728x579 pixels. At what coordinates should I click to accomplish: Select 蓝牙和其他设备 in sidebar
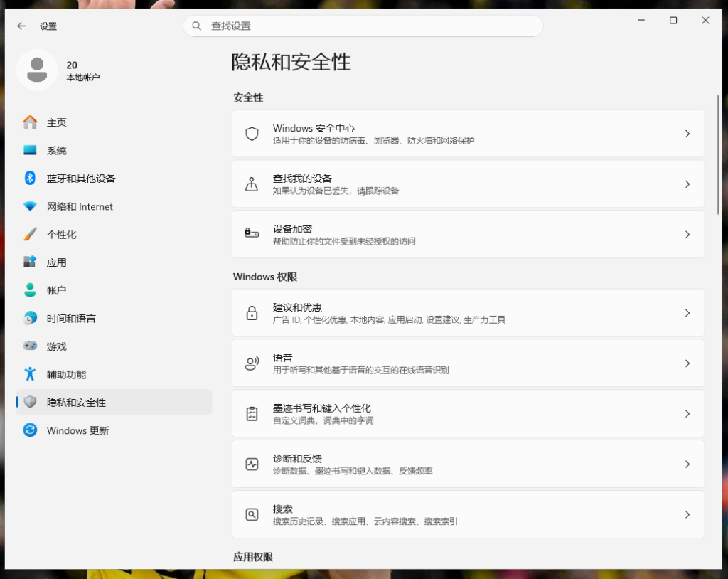(x=114, y=178)
